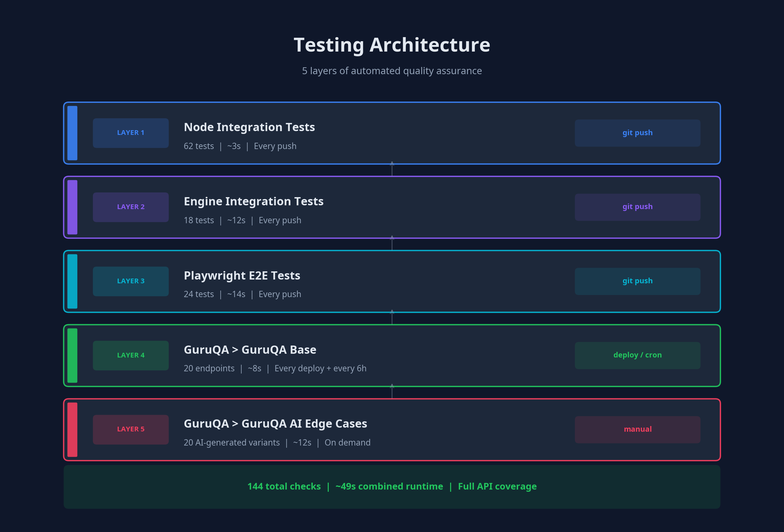This screenshot has height=532, width=784.
Task: Click 'Full API coverage' in summary bar
Action: (x=497, y=486)
